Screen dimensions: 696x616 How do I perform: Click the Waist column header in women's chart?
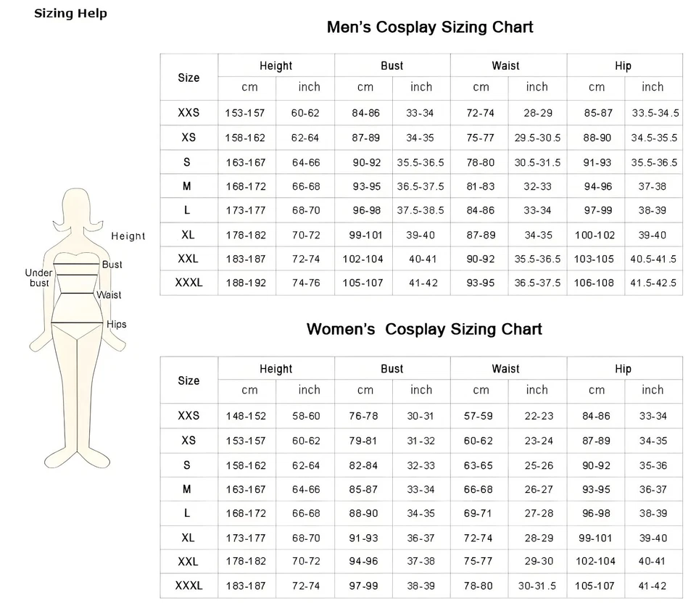pyautogui.click(x=505, y=369)
